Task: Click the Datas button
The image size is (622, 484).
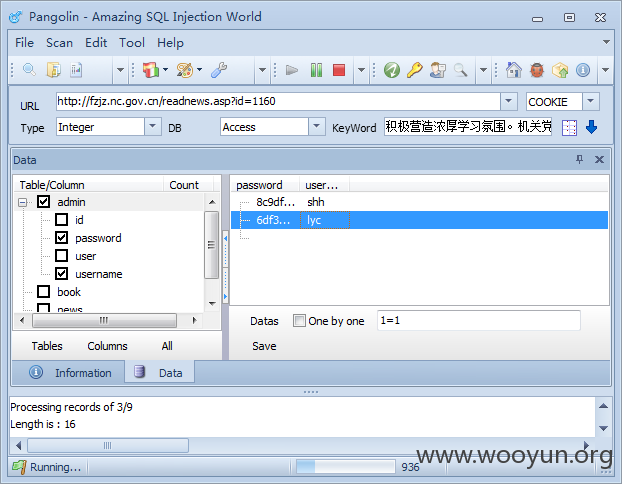Action: point(264,321)
